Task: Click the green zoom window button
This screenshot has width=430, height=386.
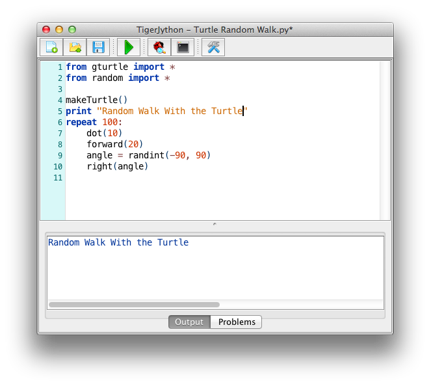Action: [x=72, y=30]
